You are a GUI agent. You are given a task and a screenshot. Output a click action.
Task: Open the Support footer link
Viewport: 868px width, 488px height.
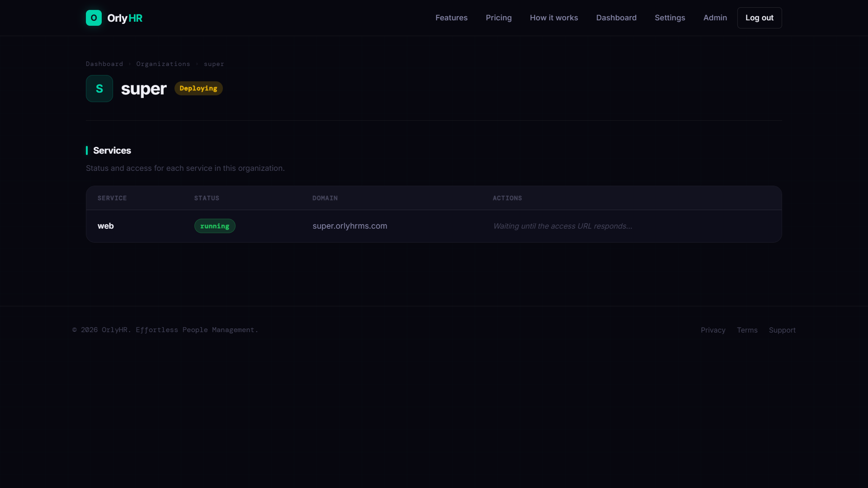click(x=782, y=330)
